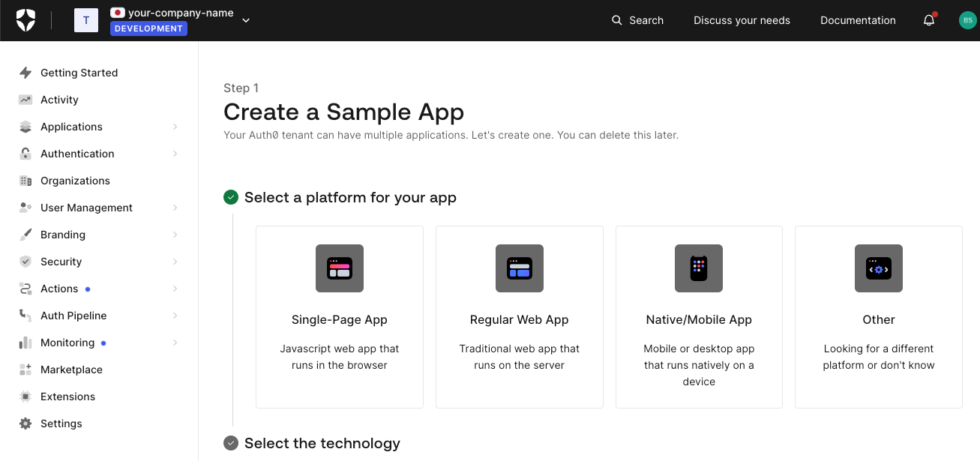Click the Organizations building icon
The width and height of the screenshot is (980, 461).
tap(25, 181)
